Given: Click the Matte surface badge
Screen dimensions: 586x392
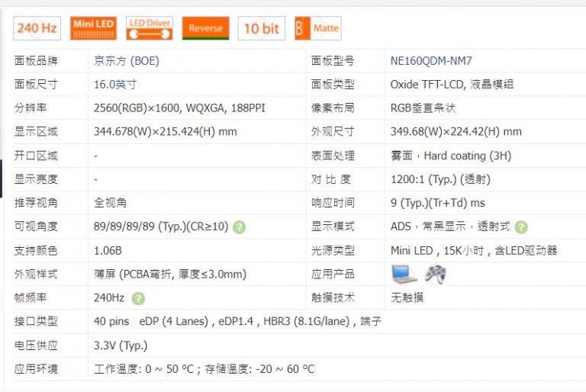Looking at the screenshot, I should click(x=318, y=28).
